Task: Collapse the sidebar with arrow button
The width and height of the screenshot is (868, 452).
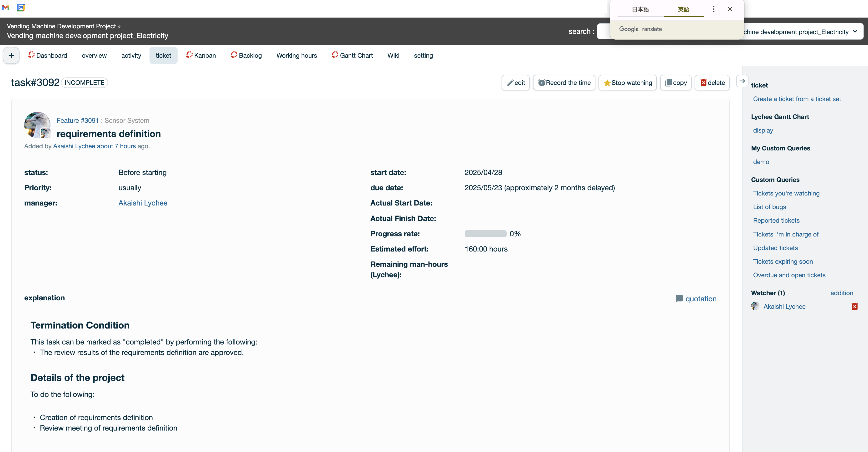Action: tap(742, 81)
